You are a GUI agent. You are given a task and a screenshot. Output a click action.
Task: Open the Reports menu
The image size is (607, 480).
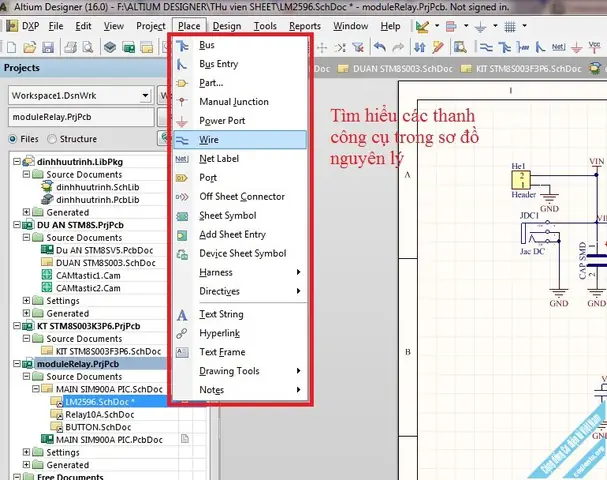click(x=305, y=26)
